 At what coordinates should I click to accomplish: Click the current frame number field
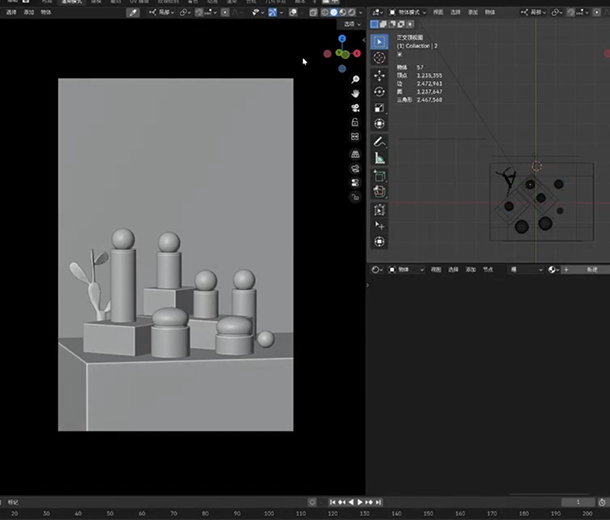[x=577, y=501]
